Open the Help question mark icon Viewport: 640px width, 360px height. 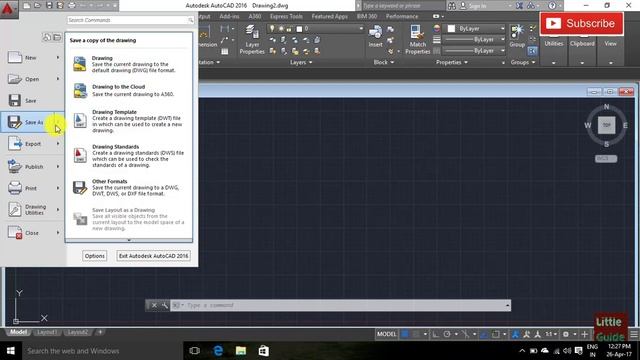pyautogui.click(x=552, y=6)
